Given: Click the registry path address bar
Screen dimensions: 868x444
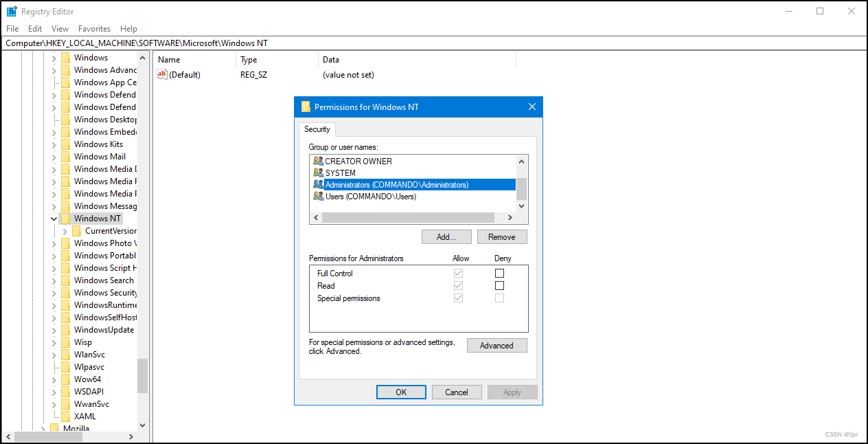Looking at the screenshot, I should (x=433, y=43).
